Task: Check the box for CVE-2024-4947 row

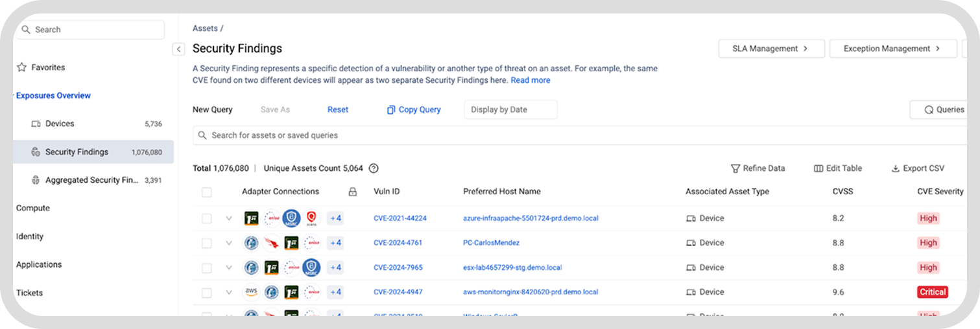Action: 206,293
